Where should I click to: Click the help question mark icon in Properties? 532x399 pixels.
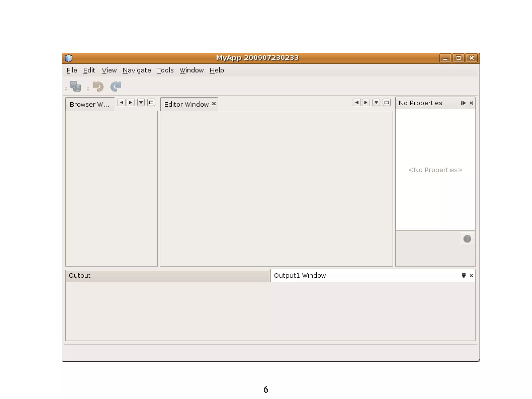point(467,239)
